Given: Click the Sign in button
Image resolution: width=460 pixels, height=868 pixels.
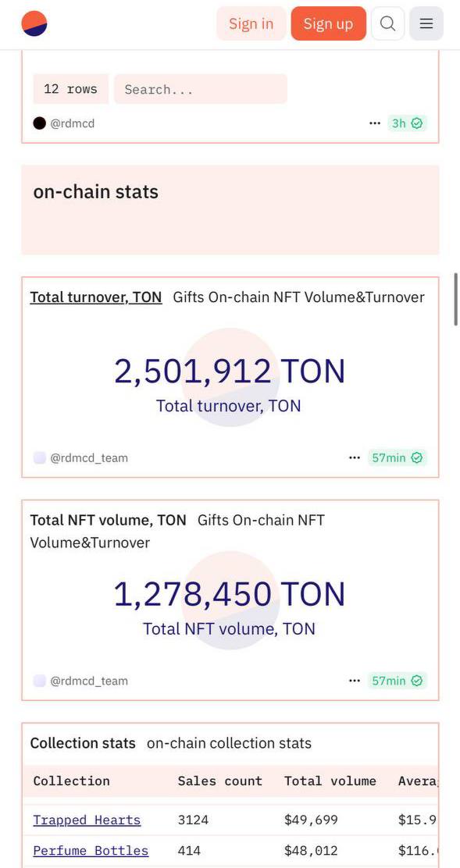Looking at the screenshot, I should (x=251, y=23).
